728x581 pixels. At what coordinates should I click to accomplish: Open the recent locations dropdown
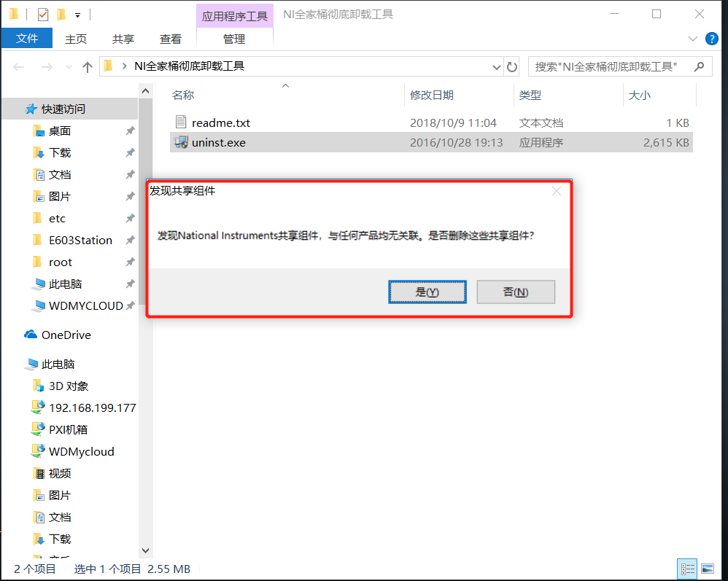(x=69, y=67)
